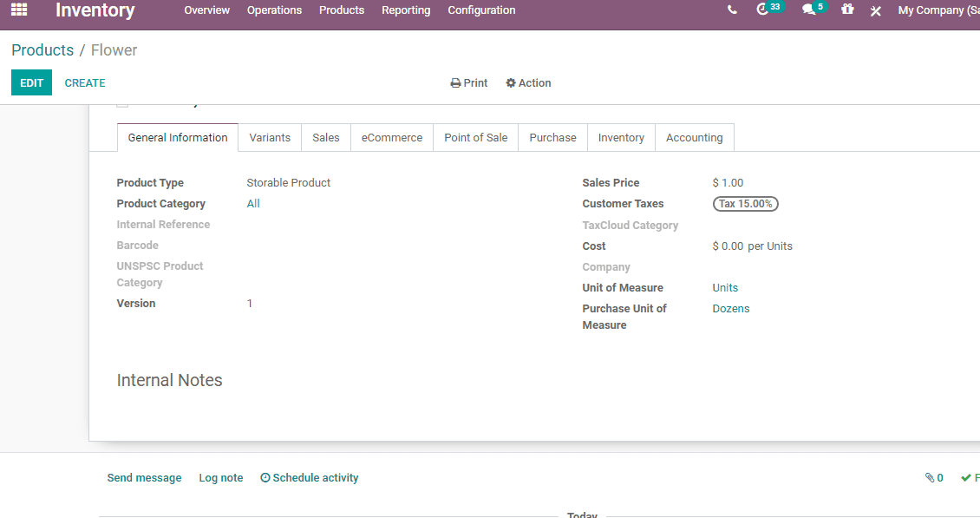
Task: Click the phone call icon
Action: coord(732,10)
